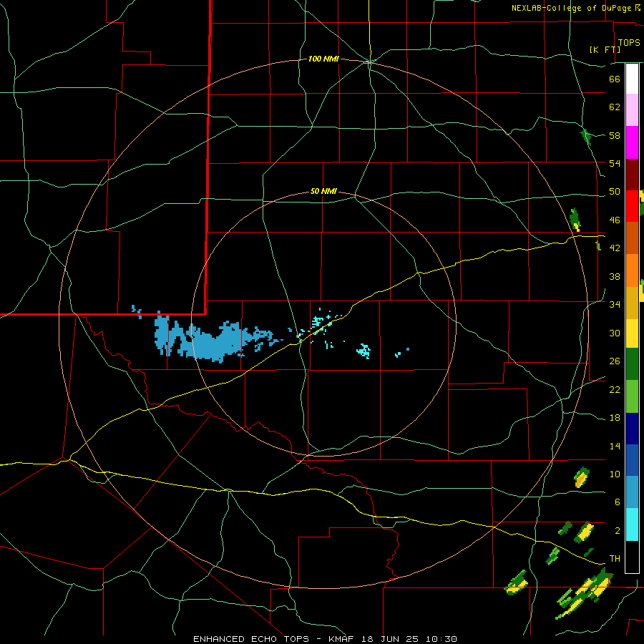Click the cyan echo cluster east of center
This screenshot has width=644, height=644.
[x=364, y=351]
